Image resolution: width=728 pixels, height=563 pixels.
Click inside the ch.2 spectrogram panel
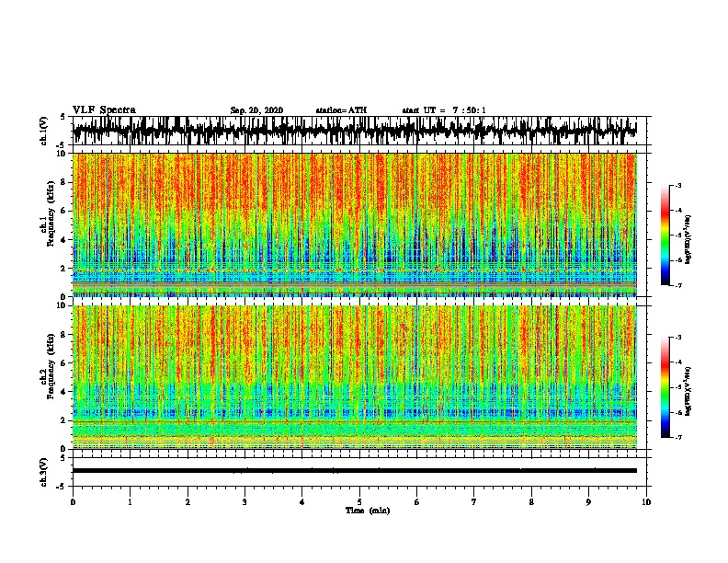click(354, 377)
